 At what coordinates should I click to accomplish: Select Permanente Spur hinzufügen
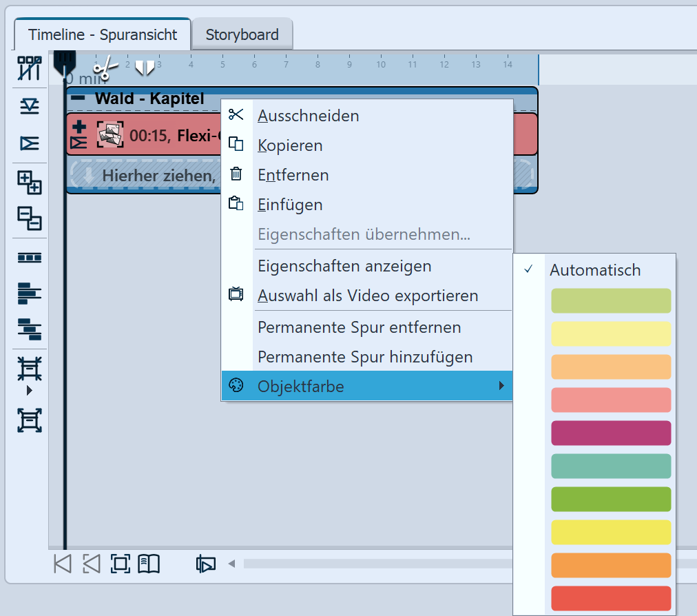point(364,357)
